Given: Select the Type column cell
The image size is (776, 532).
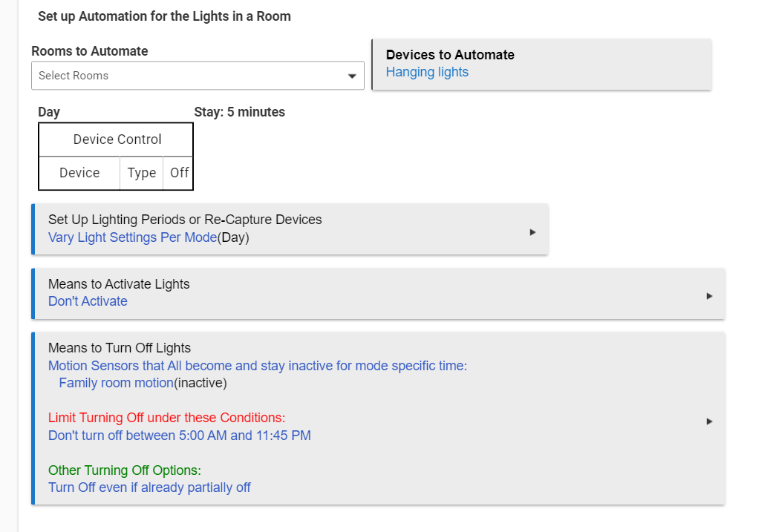Looking at the screenshot, I should click(141, 173).
